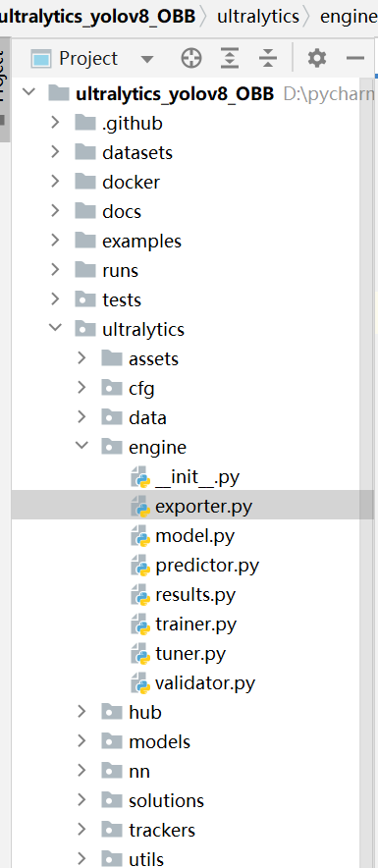
Task: Expand the examples folder arrow
Action: (x=55, y=241)
